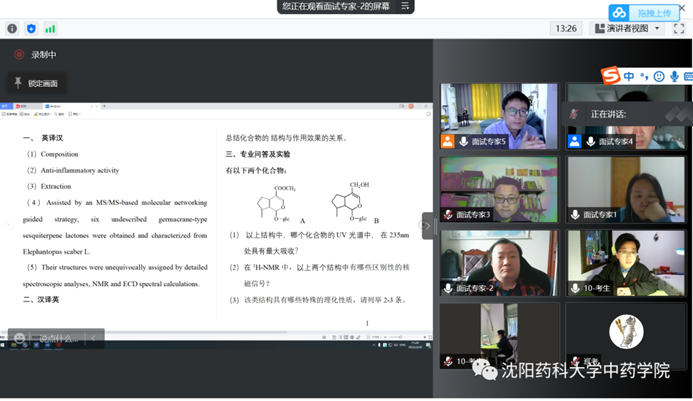This screenshot has height=401, width=693.
Task: Click the zoom slider in shared document
Action: pyautogui.click(x=400, y=337)
